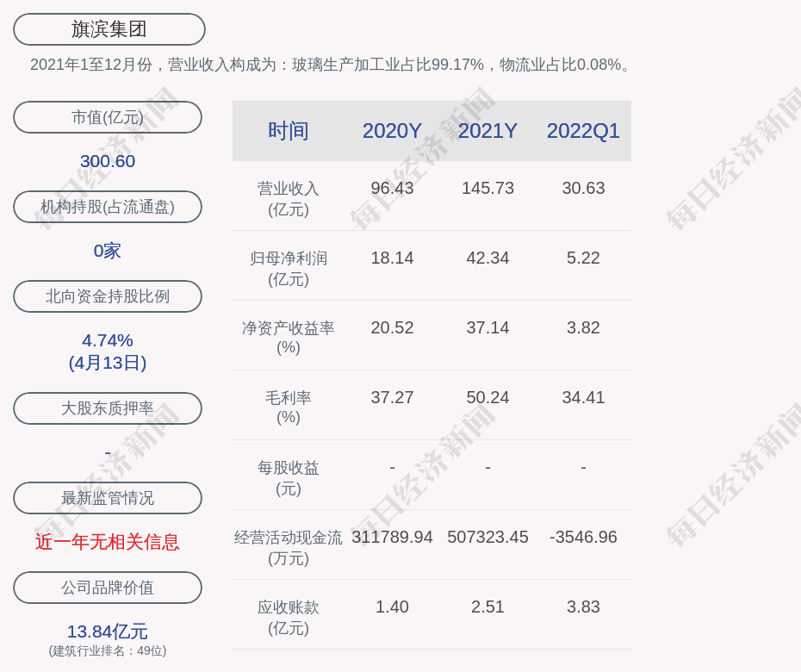
Task: Select gross margin value 50.24
Action: tap(487, 397)
